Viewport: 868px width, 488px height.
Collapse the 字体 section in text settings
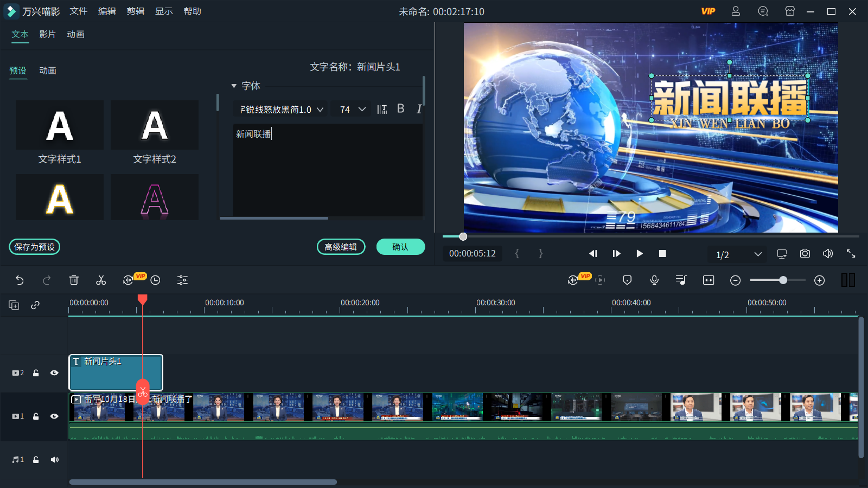pyautogui.click(x=233, y=86)
